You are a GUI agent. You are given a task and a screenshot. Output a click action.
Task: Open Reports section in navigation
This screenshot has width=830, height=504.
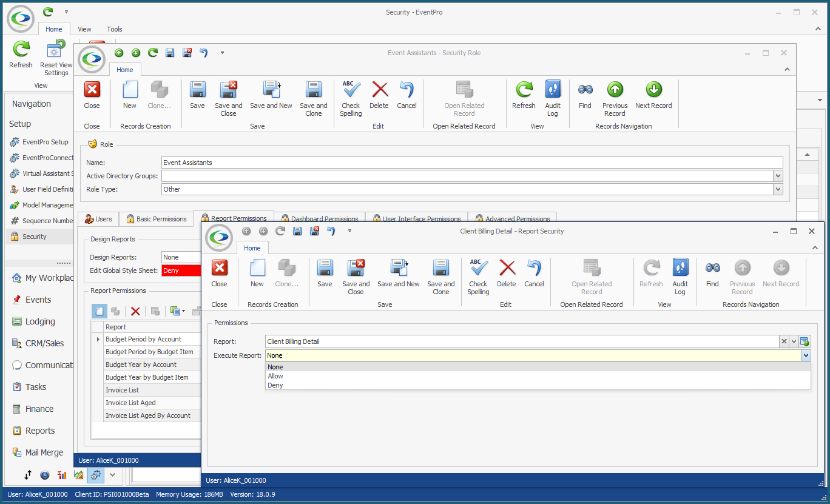(x=40, y=431)
